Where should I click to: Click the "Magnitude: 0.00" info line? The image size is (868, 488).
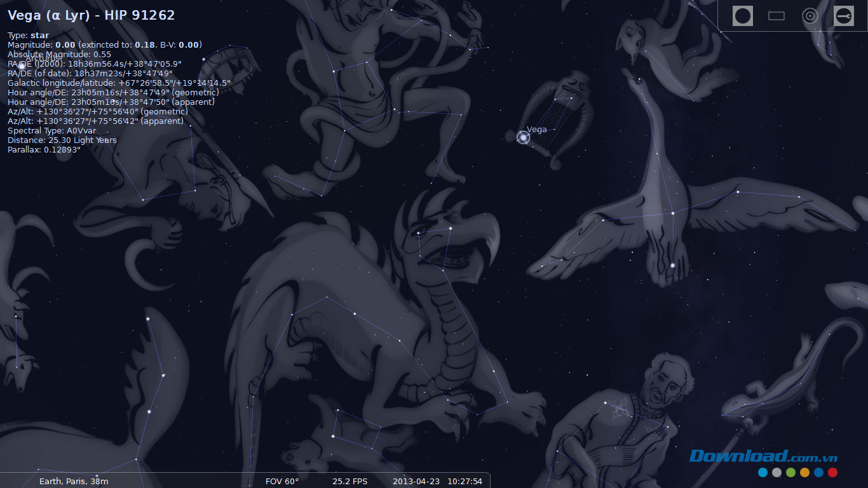coord(105,45)
